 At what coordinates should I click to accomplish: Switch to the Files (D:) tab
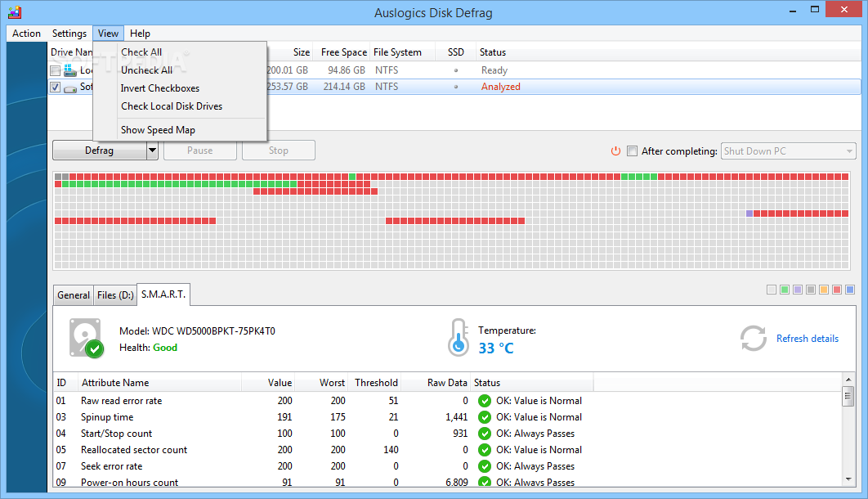(115, 295)
